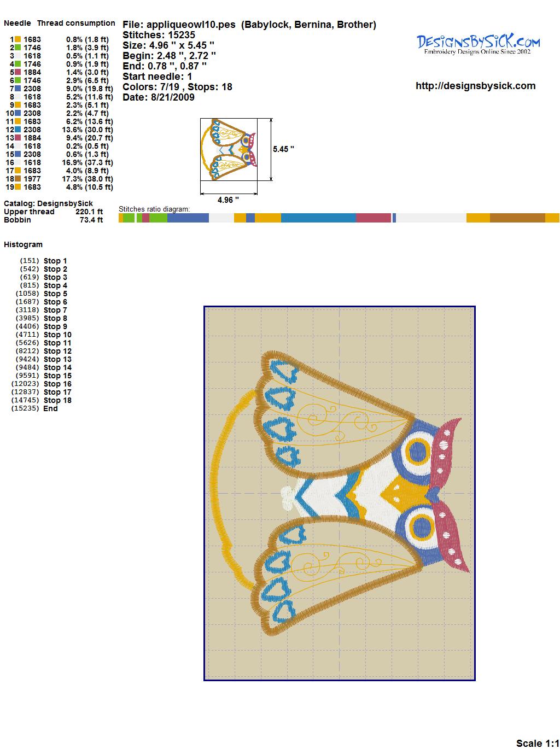This screenshot has width=560, height=749.
Task: Click the Scale 1:1 label
Action: click(x=537, y=743)
